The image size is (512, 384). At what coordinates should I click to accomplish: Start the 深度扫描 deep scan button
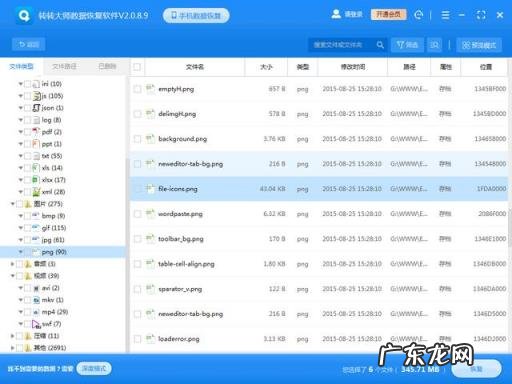click(94, 368)
